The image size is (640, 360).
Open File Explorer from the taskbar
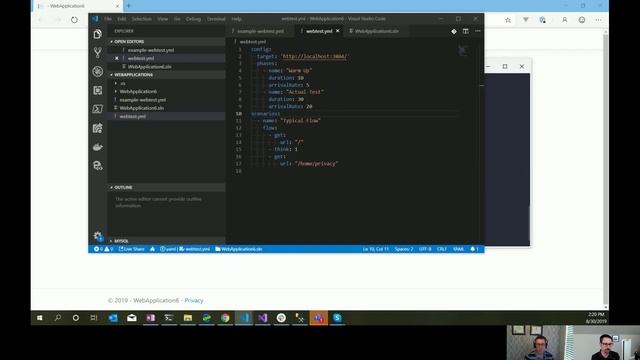(x=188, y=318)
